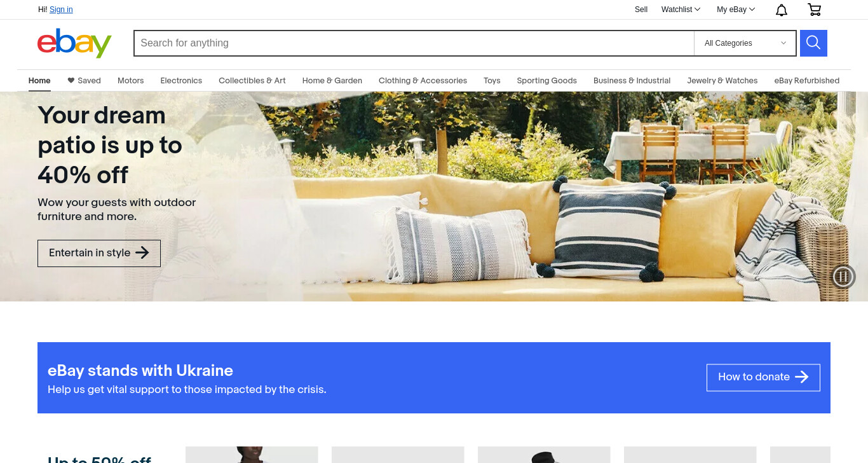Click 'eBay stands with Ukraine' heading
The width and height of the screenshot is (868, 463).
point(140,370)
